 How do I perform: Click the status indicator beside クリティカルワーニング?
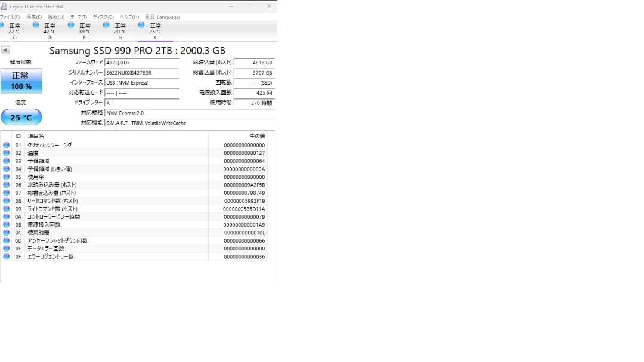tap(5, 145)
